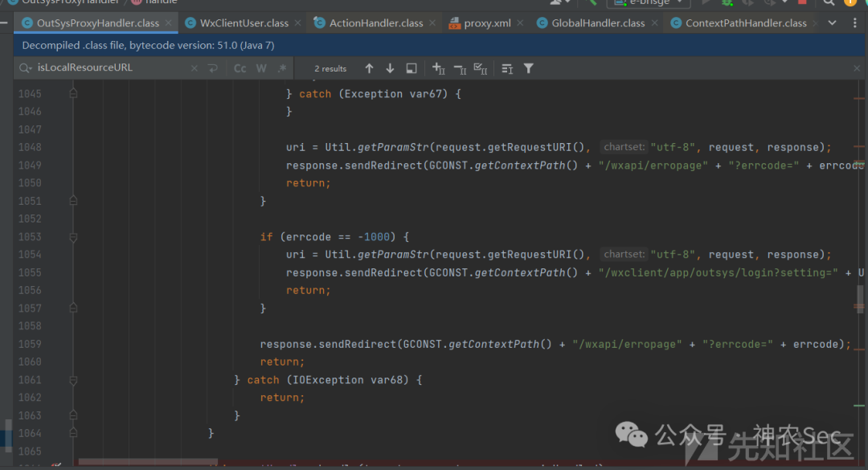
Task: Click line number 1053 in gutter
Action: (x=30, y=237)
